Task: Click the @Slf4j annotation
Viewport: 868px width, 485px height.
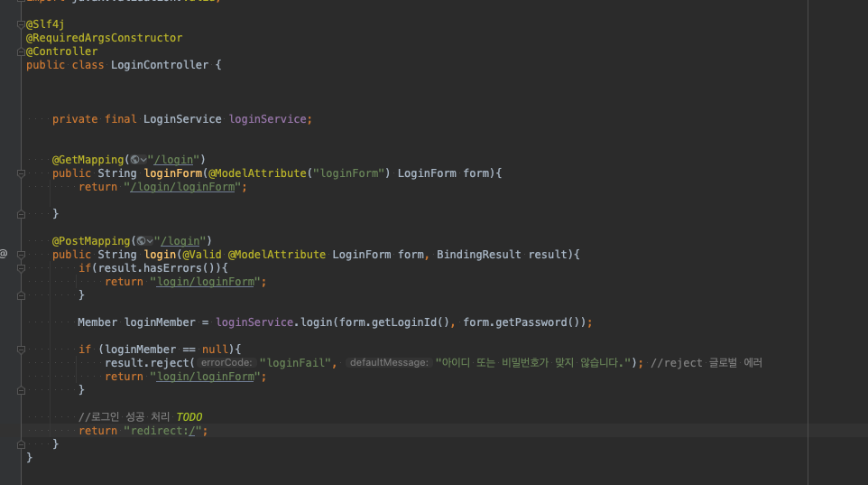Action: click(x=45, y=24)
